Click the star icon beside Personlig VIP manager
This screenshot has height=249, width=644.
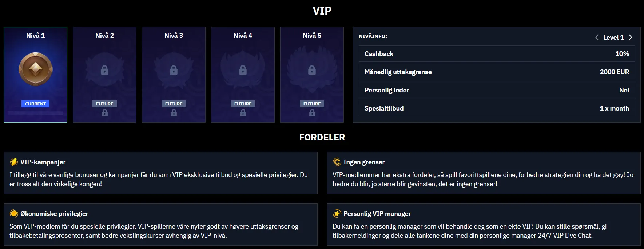coord(337,214)
